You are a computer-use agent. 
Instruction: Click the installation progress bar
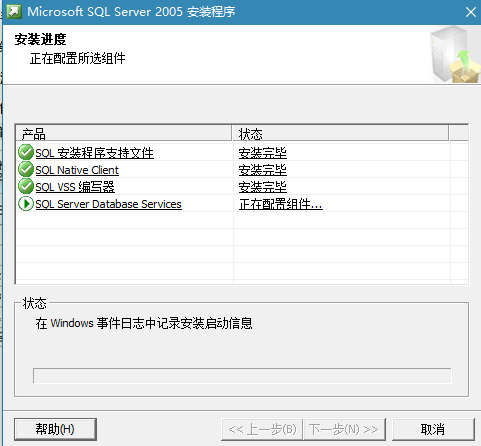pos(242,376)
